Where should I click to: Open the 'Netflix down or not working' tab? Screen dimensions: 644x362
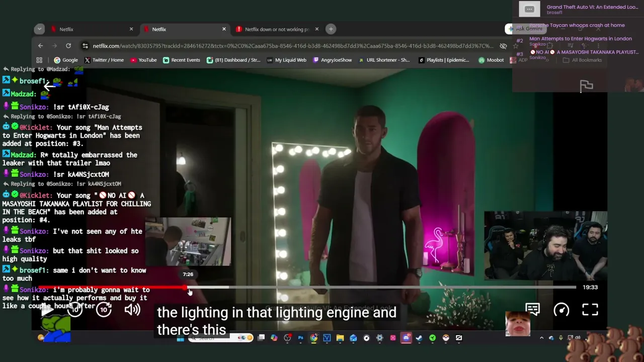tap(277, 29)
